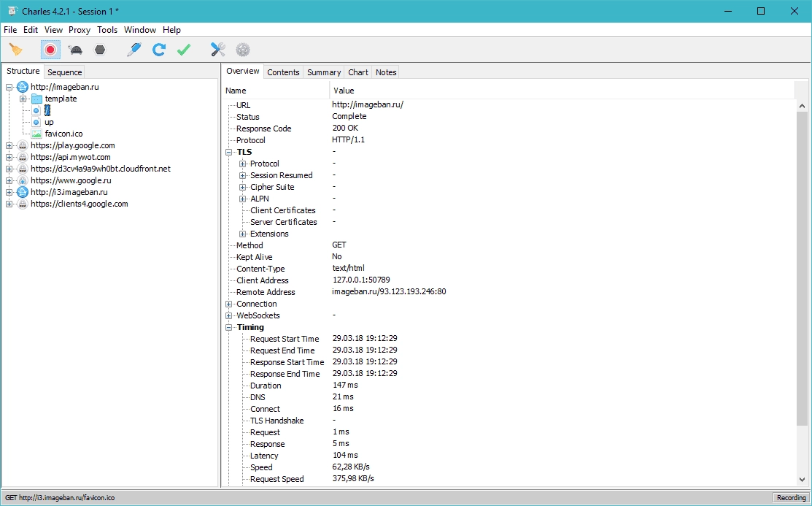
Task: Open the Tools menu
Action: point(107,29)
